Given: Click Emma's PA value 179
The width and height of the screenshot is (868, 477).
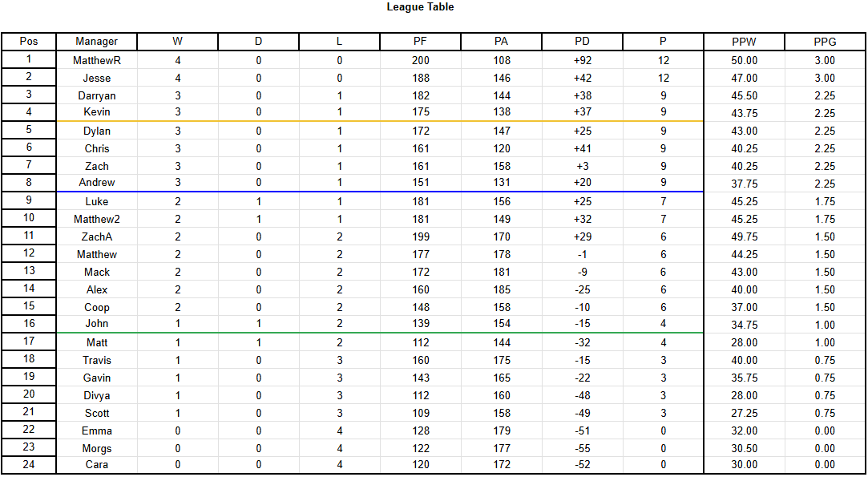Looking at the screenshot, I should coord(502,431).
